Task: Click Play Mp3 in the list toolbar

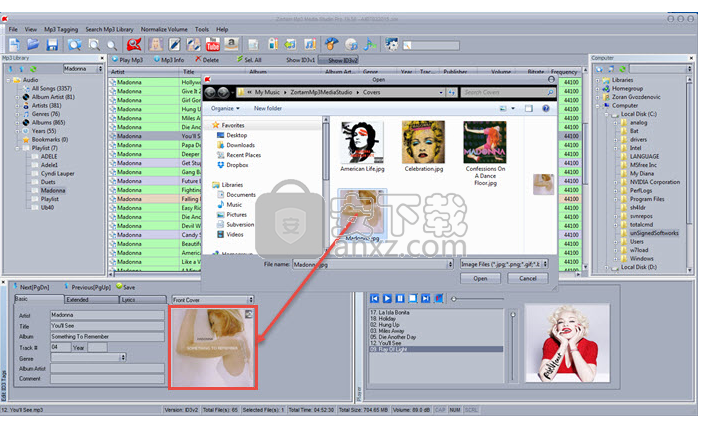Action: (x=128, y=60)
